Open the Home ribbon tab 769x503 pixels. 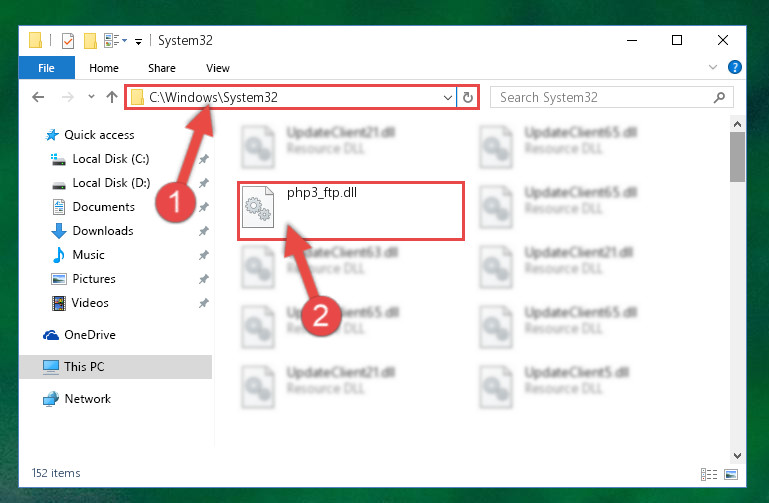pos(103,68)
